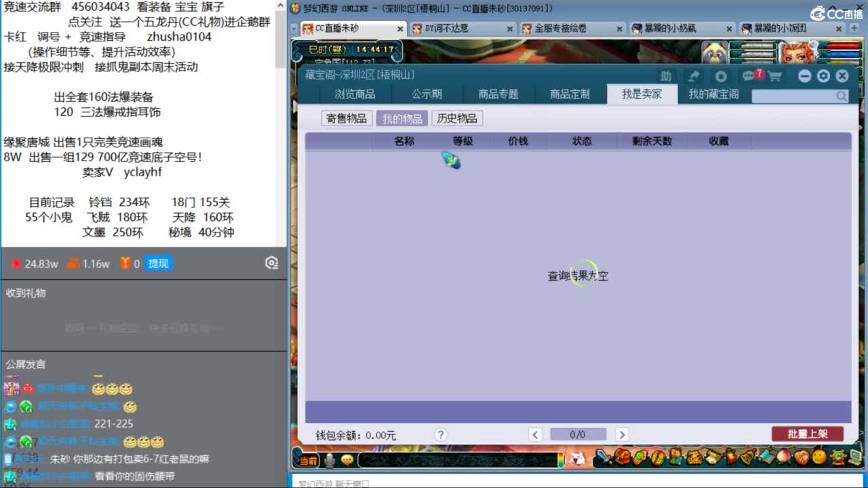Open the stream panel settings icon
Screen dimensions: 868x488
pos(272,264)
